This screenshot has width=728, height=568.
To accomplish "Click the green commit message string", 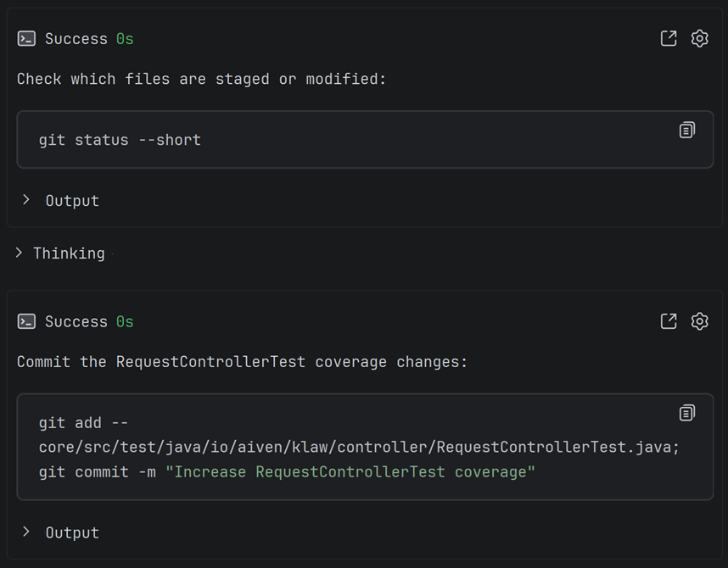I will pos(350,471).
